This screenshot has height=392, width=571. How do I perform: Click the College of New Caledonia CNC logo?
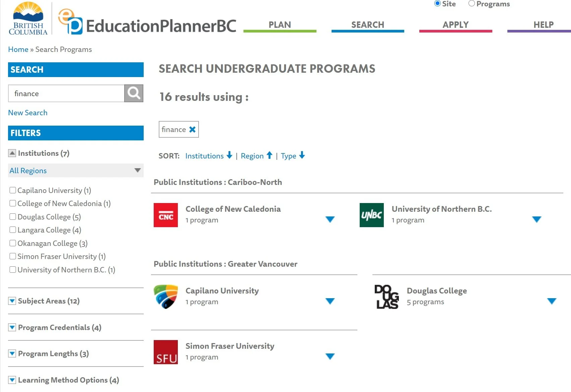click(x=165, y=215)
